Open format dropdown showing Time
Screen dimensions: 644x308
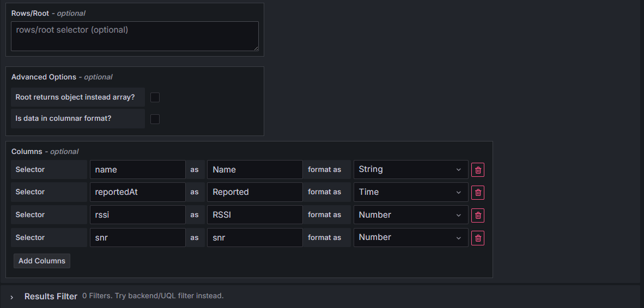(410, 192)
